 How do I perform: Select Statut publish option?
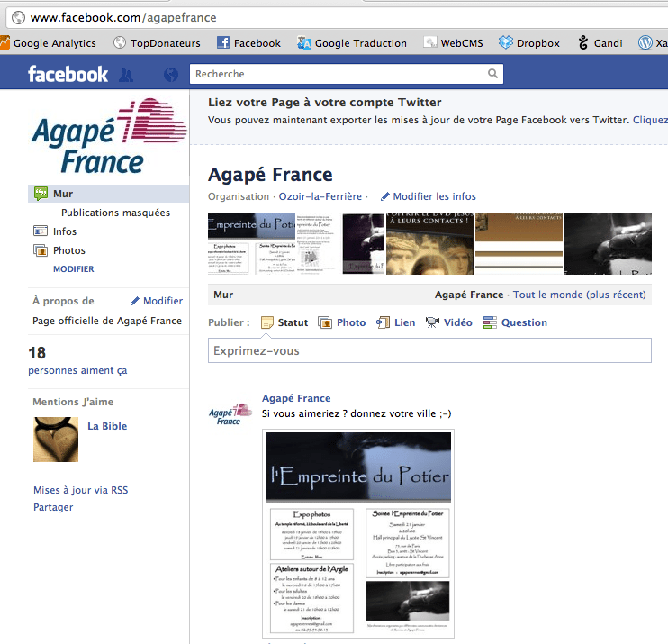click(284, 322)
